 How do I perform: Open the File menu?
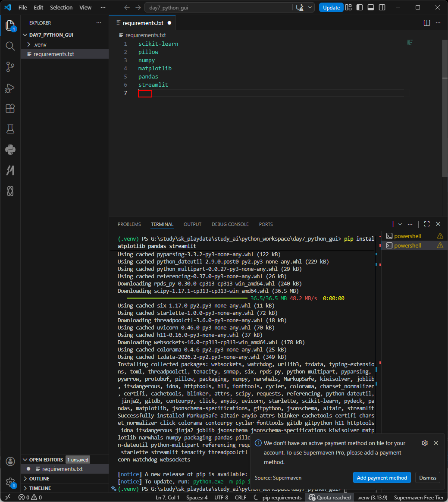coord(23,7)
